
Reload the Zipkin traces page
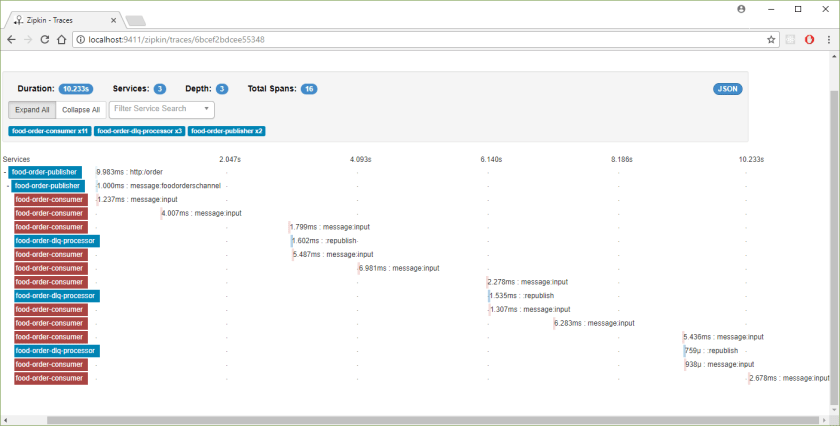(x=44, y=39)
